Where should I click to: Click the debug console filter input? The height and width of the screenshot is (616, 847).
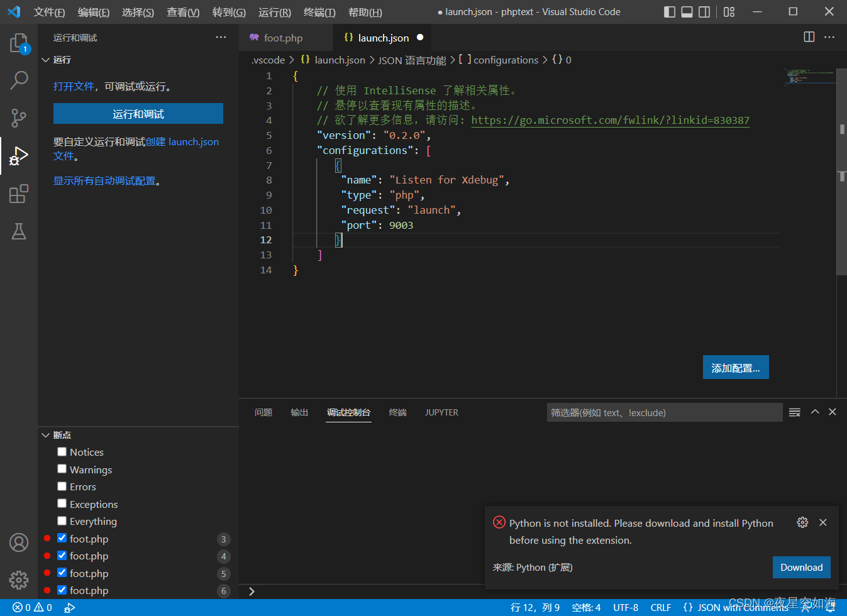[663, 412]
